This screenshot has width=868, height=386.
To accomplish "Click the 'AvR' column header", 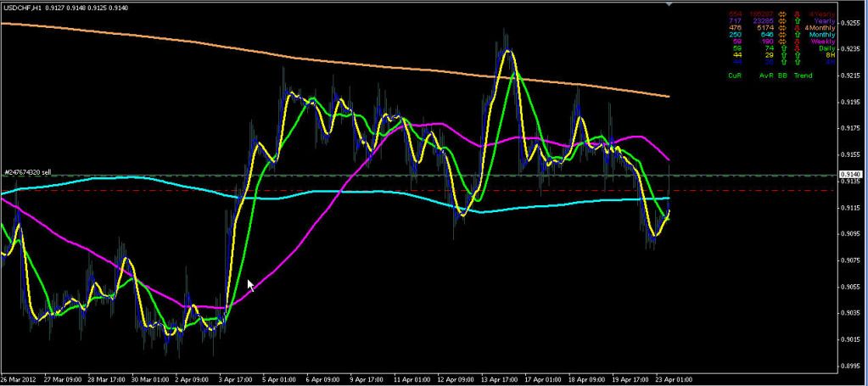I will click(766, 76).
